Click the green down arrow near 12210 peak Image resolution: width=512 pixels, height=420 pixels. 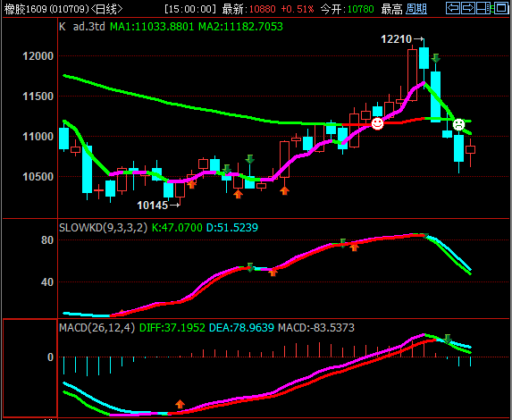(435, 58)
